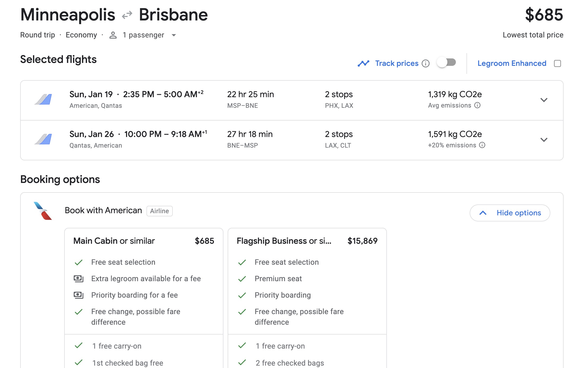Click the Track prices line-chart icon

[364, 63]
